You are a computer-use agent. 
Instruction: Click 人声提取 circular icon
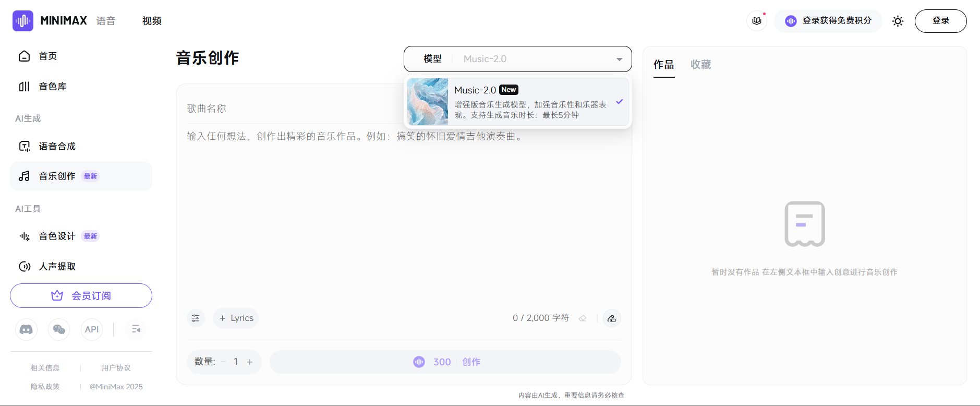[25, 266]
